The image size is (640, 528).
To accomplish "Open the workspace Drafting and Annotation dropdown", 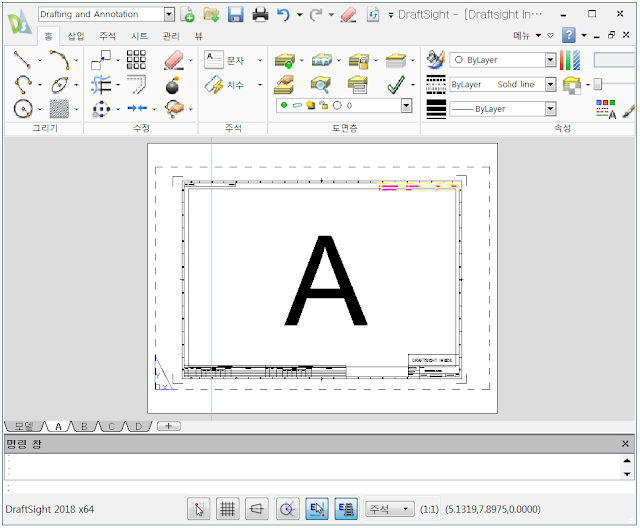I will pos(169,14).
